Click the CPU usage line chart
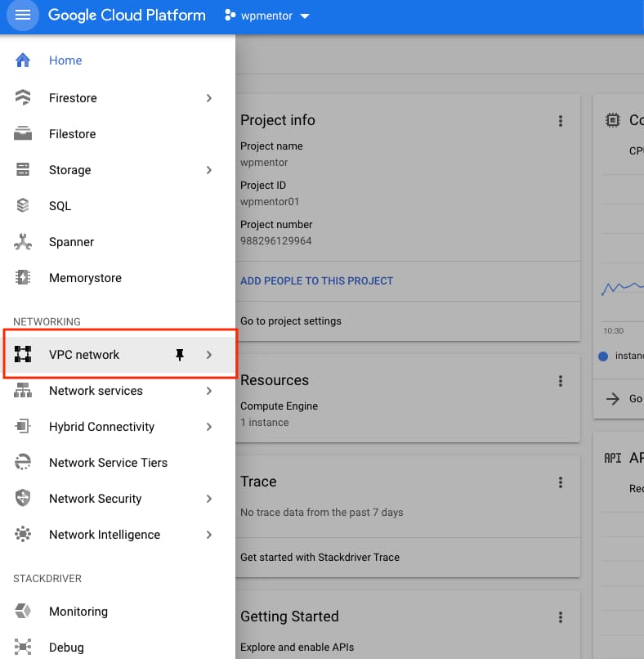This screenshot has width=644, height=659. (623, 289)
